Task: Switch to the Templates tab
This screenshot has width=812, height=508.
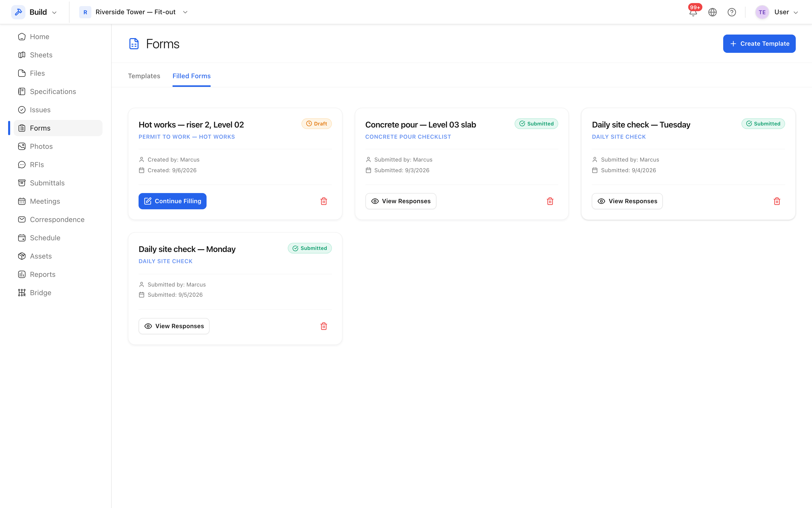Action: [x=144, y=76]
